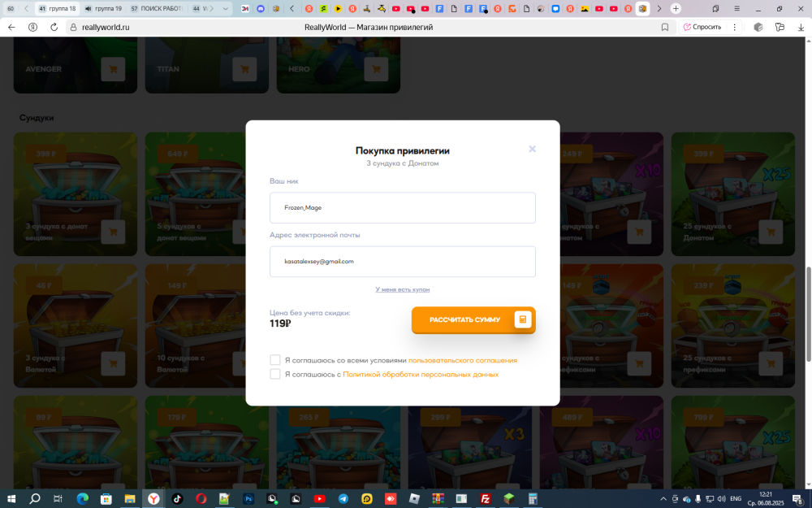
Task: Open a new browser tab
Action: point(676,8)
